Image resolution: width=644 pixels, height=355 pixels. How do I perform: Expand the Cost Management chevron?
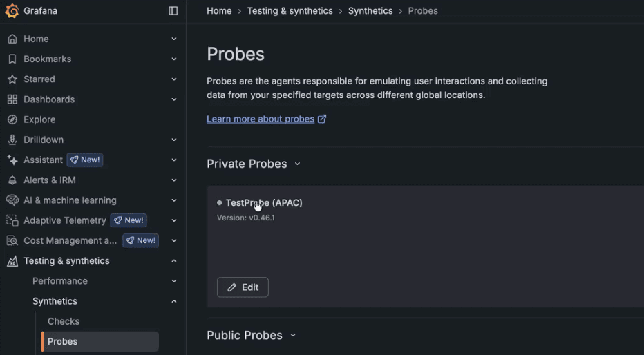coord(173,240)
